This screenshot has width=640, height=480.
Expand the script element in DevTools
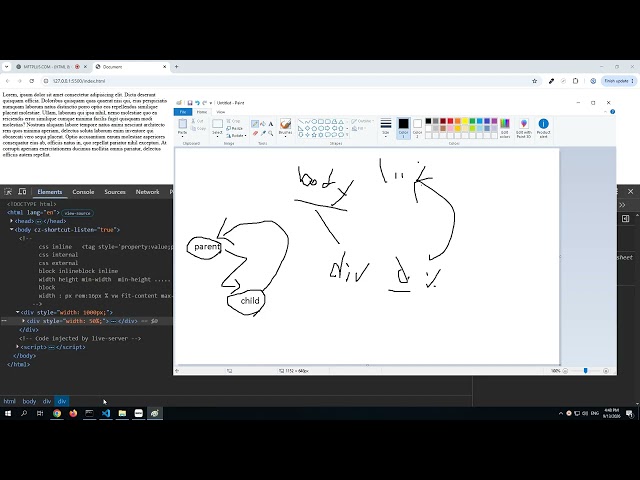(x=18, y=347)
